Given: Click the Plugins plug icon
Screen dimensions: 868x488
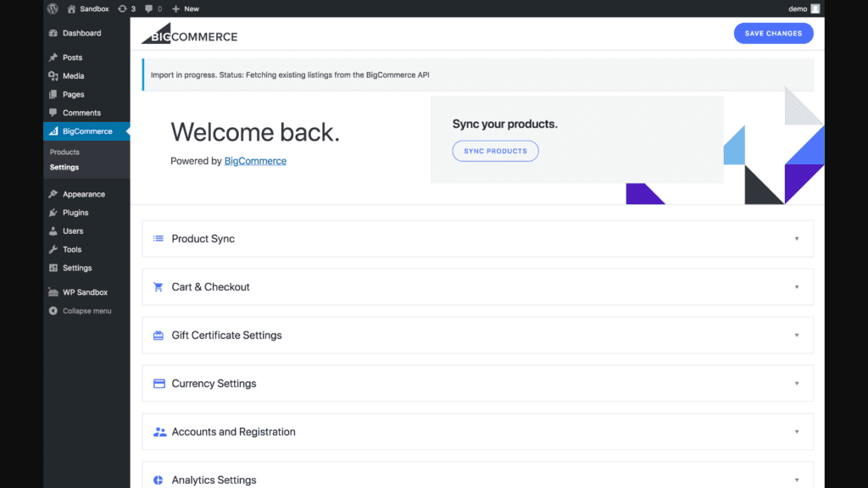Looking at the screenshot, I should 53,213.
